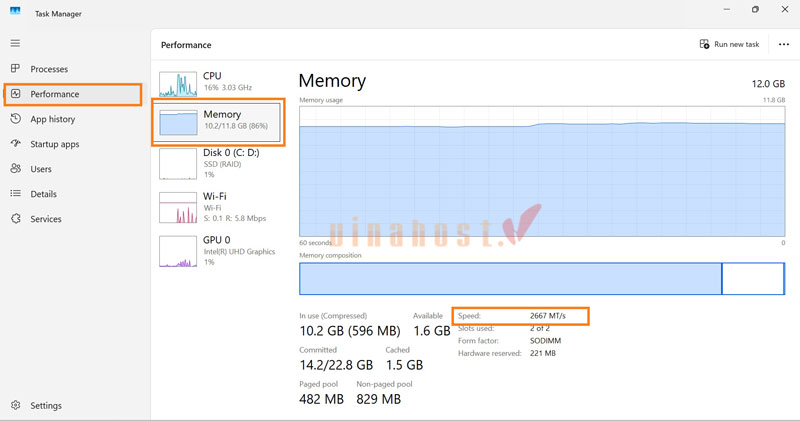Click the SODIMM form factor value
This screenshot has height=421, width=800.
[545, 340]
